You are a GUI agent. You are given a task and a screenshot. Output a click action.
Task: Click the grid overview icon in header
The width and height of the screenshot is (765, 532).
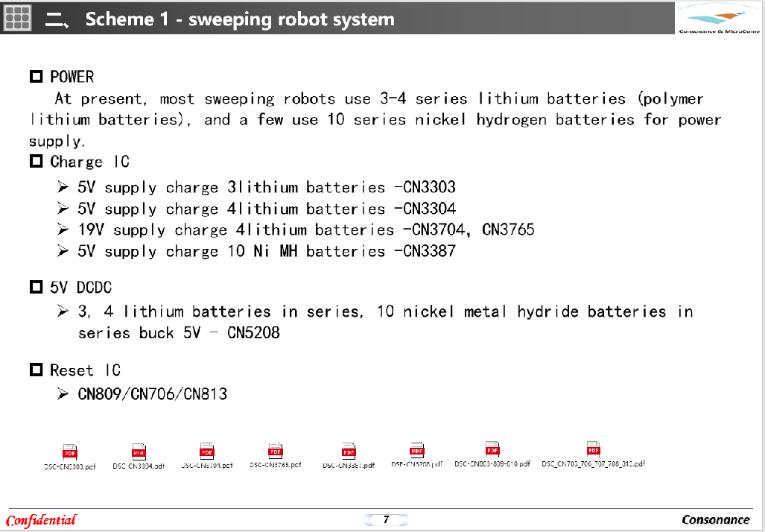tap(18, 19)
